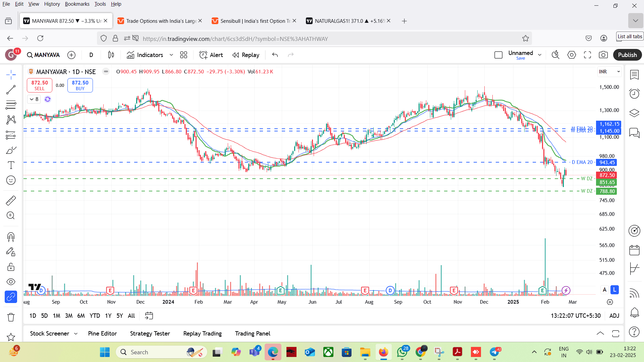Expand the bottom panel with chevron

[600, 334]
